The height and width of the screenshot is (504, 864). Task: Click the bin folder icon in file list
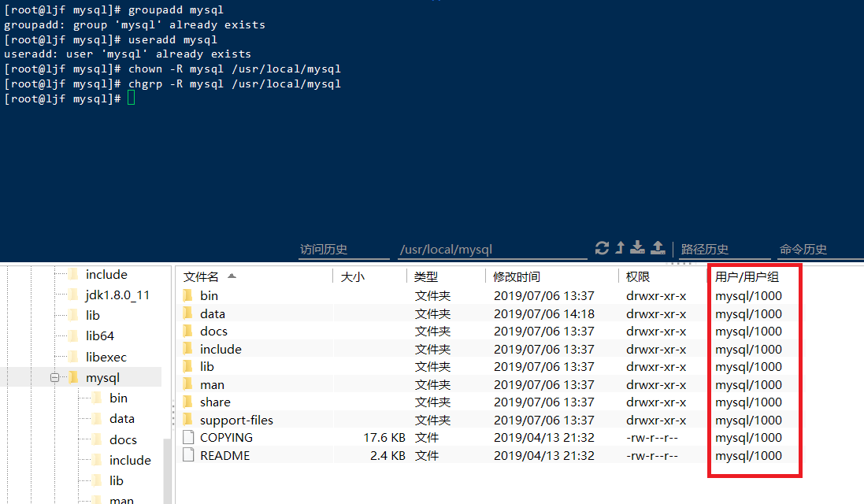pyautogui.click(x=188, y=295)
